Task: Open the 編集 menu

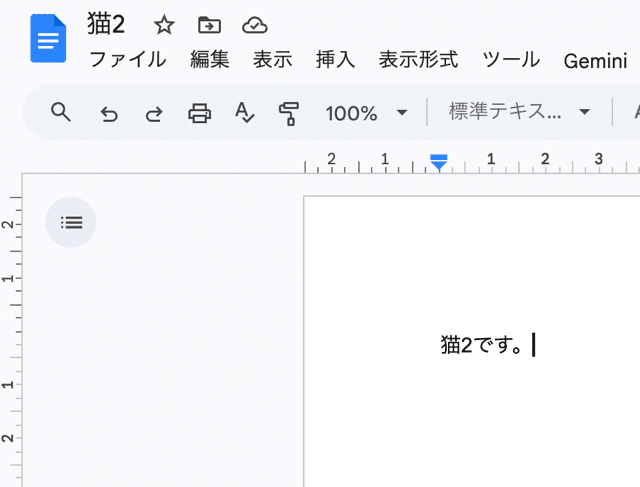Action: 210,60
